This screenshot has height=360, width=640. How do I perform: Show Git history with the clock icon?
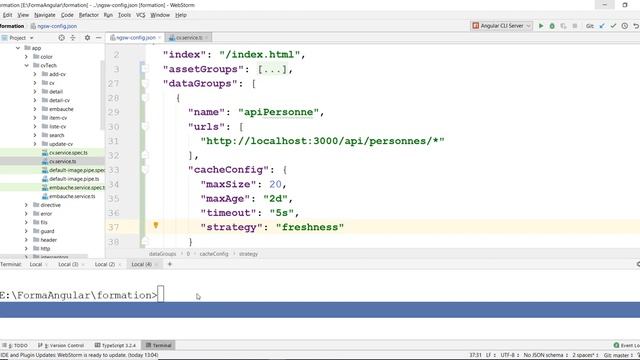pos(624,26)
